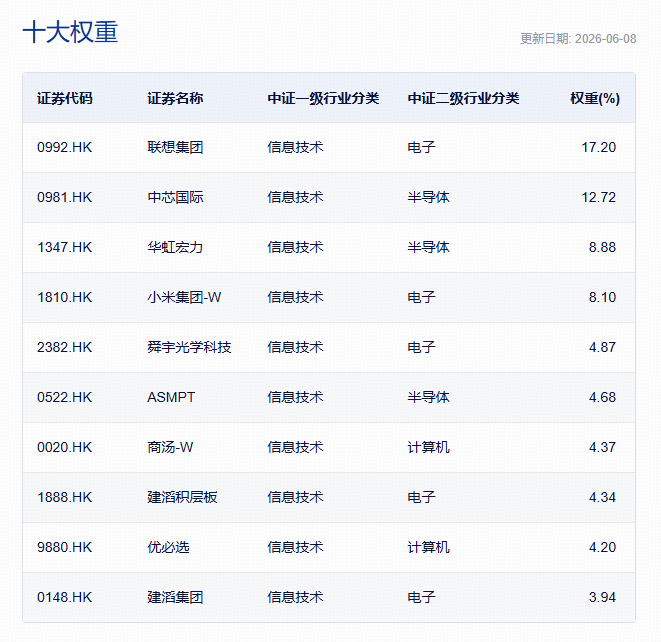Click the 权重(%) column header
661x642 pixels.
point(595,98)
